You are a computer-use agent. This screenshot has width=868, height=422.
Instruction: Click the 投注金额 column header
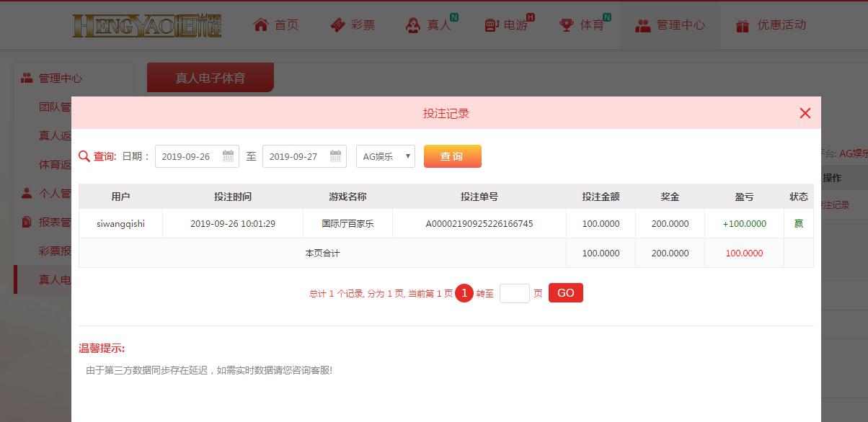pyautogui.click(x=601, y=197)
